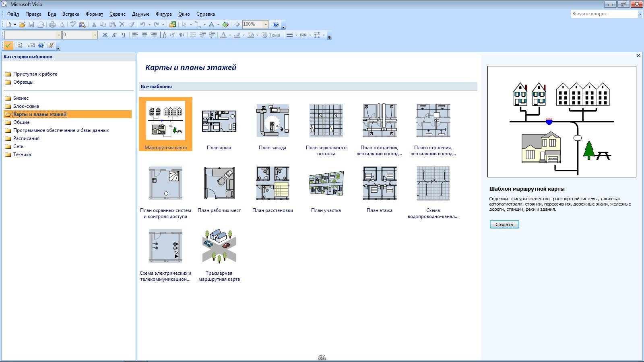
Task: Click the green checkmark toolbar icon
Action: pos(8,45)
